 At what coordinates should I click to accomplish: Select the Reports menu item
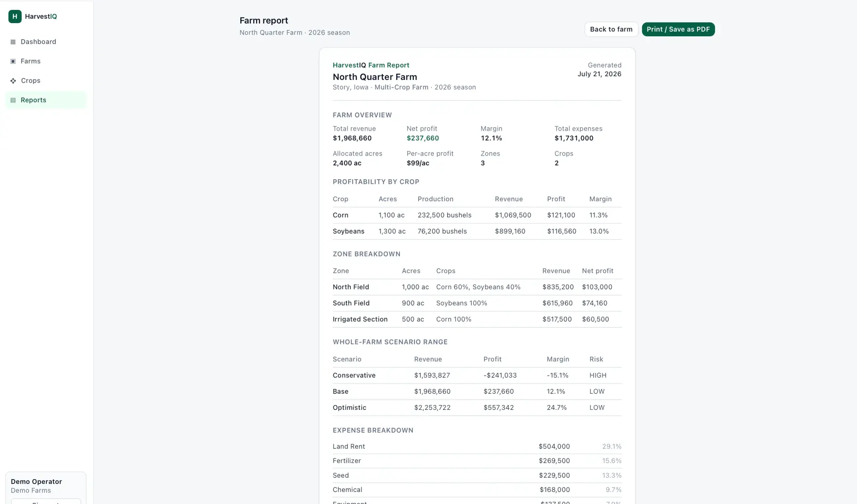coord(46,100)
